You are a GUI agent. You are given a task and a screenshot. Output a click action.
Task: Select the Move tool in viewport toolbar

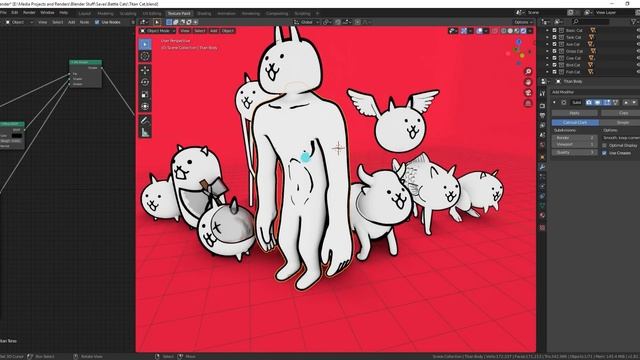[145, 70]
